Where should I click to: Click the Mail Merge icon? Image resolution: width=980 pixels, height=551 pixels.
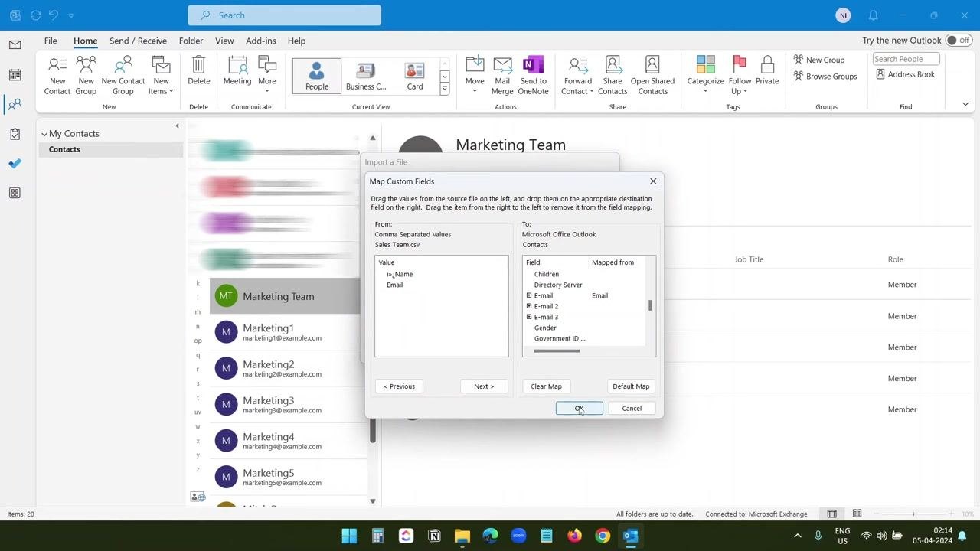[x=502, y=76]
